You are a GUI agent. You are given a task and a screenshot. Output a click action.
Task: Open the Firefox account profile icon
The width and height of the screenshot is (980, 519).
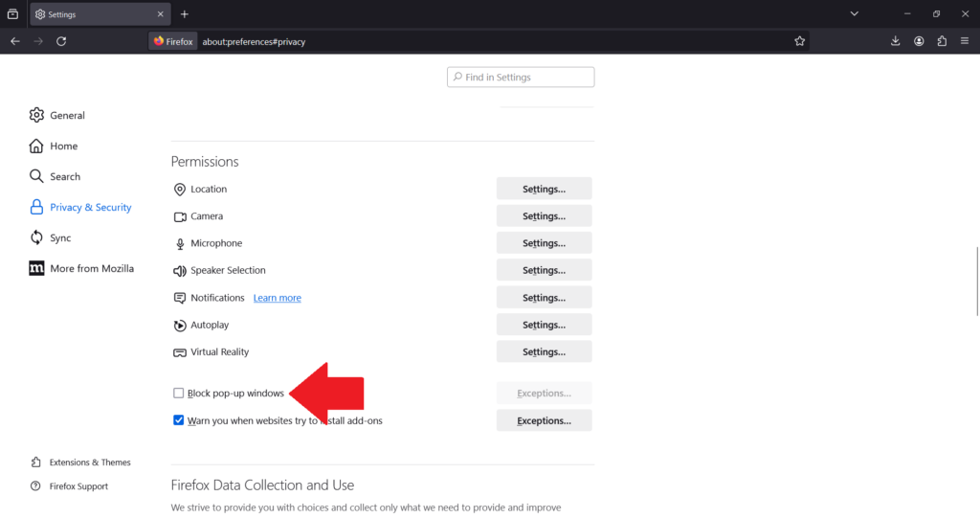[x=919, y=41]
